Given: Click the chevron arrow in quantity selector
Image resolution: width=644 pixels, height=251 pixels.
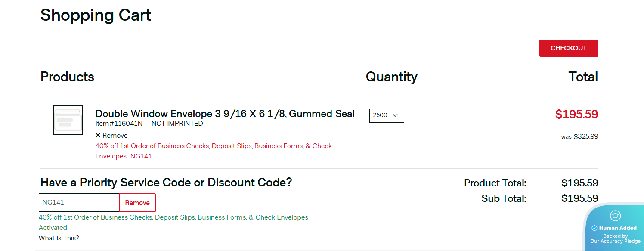Looking at the screenshot, I should tap(395, 115).
